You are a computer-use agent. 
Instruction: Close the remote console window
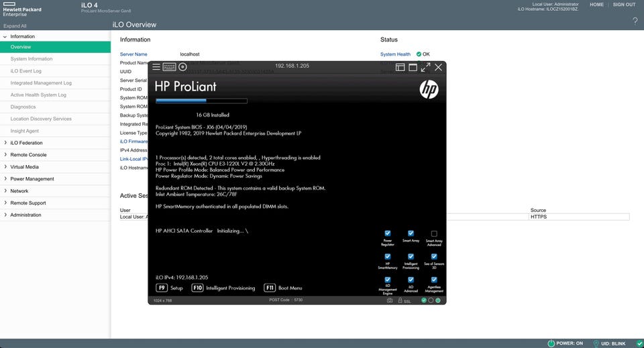(438, 67)
